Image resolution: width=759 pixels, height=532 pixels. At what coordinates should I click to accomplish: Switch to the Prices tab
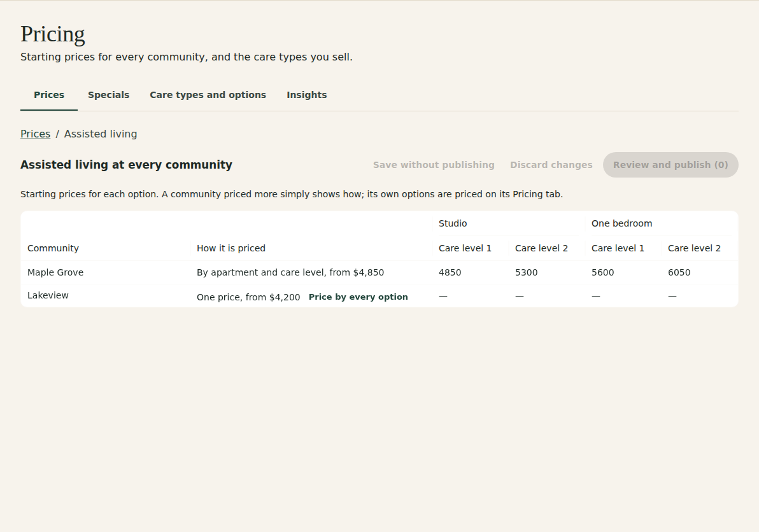(49, 95)
